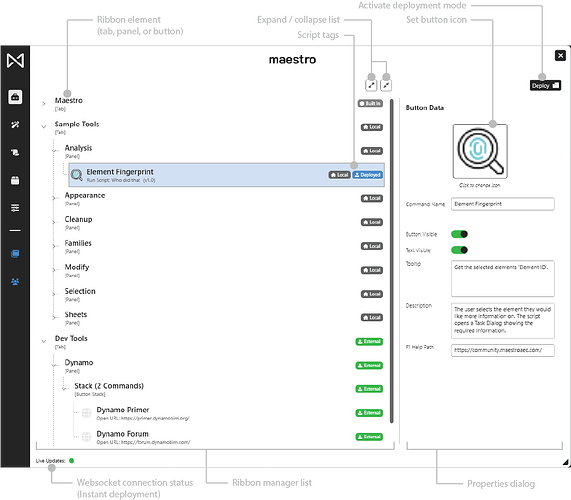571x500 pixels.
Task: Click the Local tag on Cleanup row
Action: point(372,223)
